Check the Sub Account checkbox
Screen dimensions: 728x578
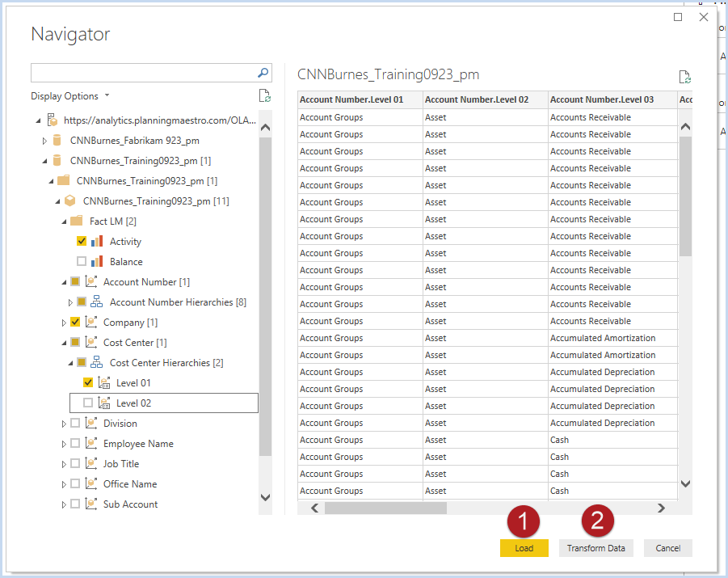[x=75, y=504]
